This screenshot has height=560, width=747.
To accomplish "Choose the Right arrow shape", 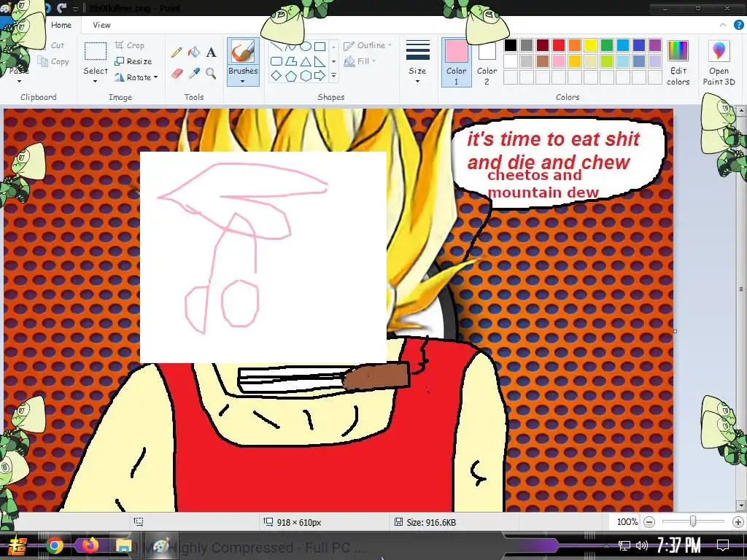I will (x=320, y=76).
